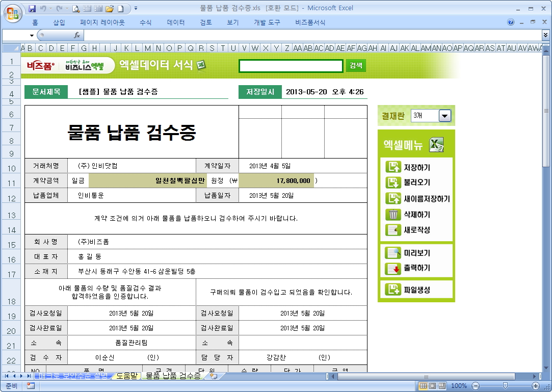552x392 pixels.
Task: Switch to the 도움말 sheet tab
Action: point(126,376)
